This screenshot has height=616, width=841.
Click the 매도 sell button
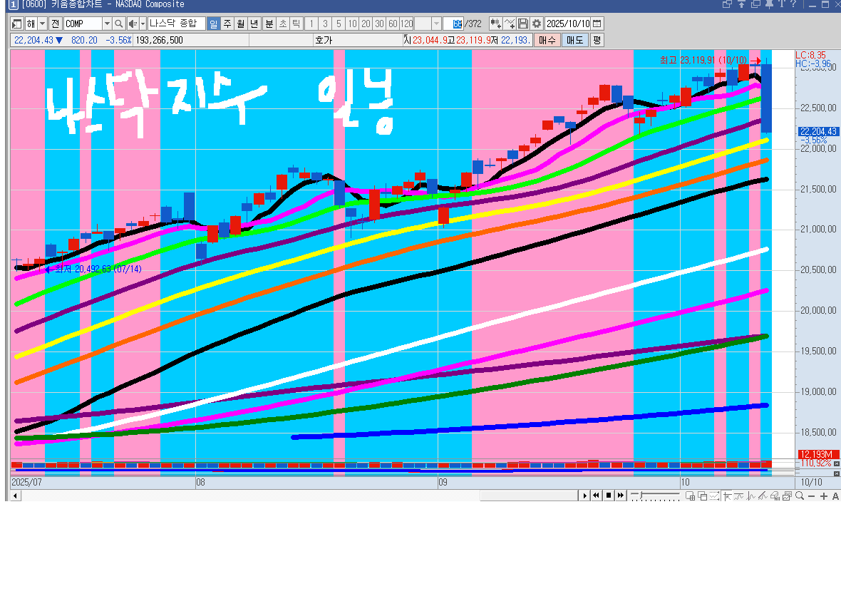pyautogui.click(x=575, y=40)
